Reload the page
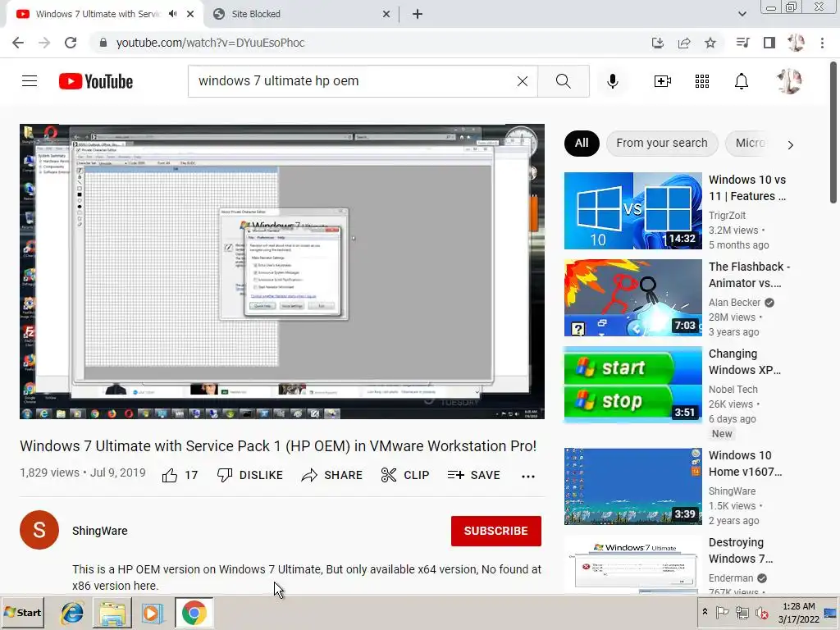The width and height of the screenshot is (840, 630). 71,43
